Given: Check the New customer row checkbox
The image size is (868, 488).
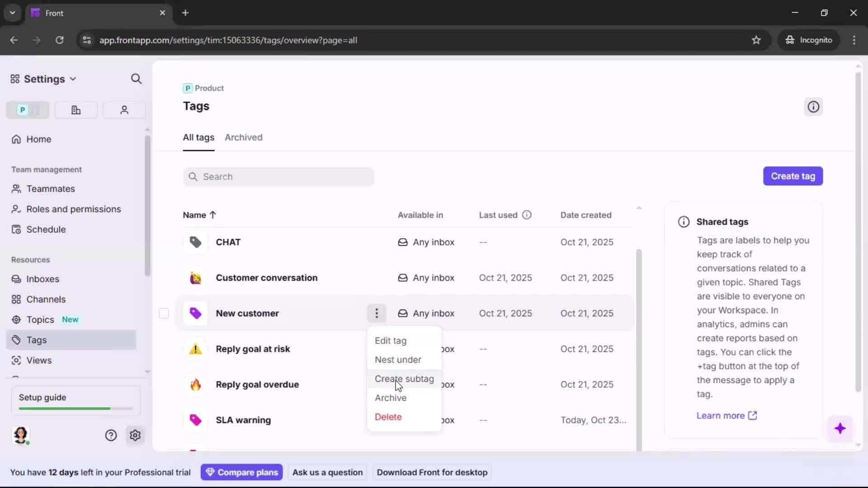Looking at the screenshot, I should [x=164, y=313].
